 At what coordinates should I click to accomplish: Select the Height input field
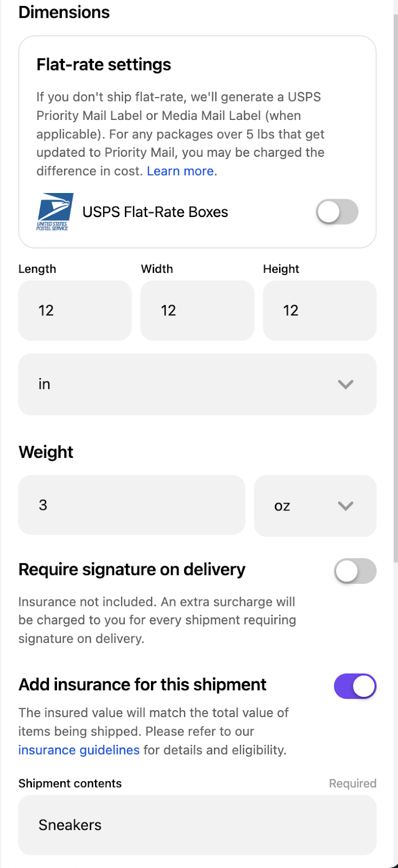(x=319, y=311)
